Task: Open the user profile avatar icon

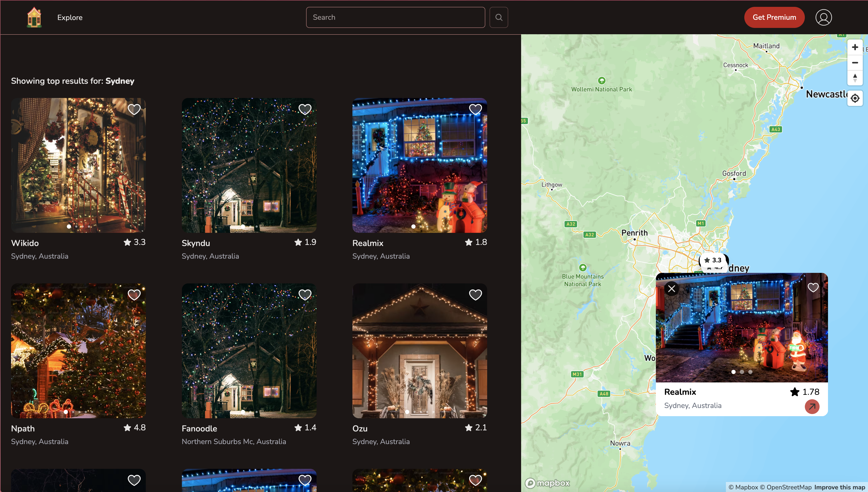Action: tap(824, 17)
